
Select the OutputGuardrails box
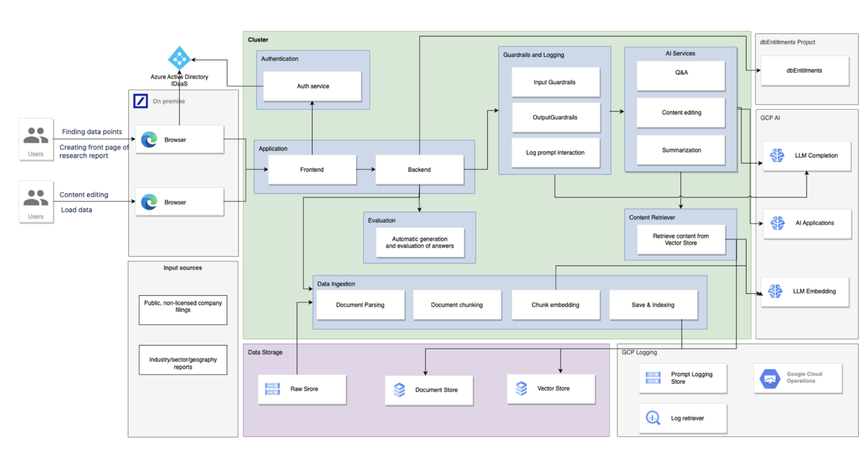click(x=556, y=117)
